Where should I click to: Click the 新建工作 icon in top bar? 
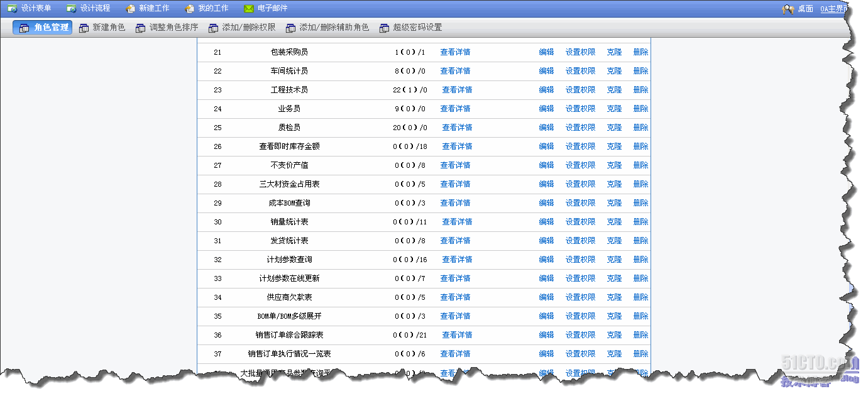[x=130, y=9]
